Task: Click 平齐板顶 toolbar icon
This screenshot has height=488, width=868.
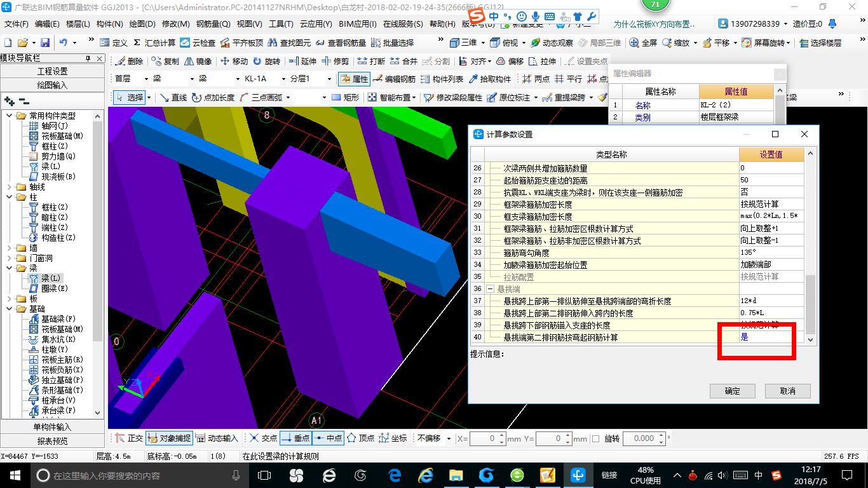Action: pyautogui.click(x=241, y=43)
